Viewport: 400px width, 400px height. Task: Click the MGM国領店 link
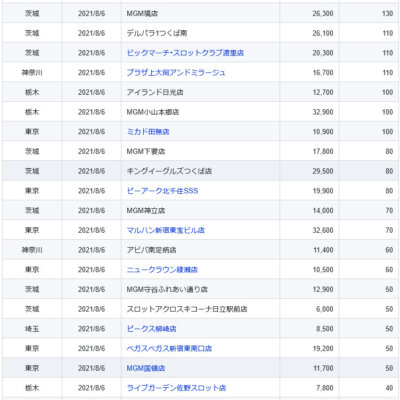point(146,368)
